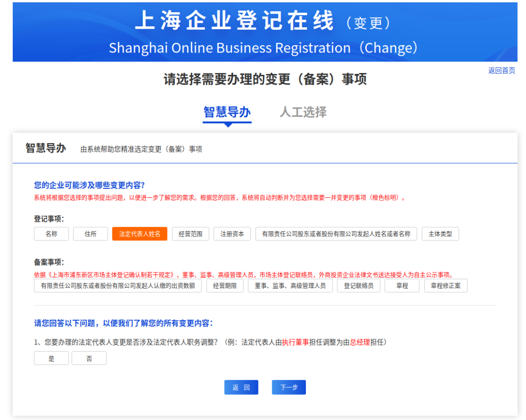Select the 章程修正案 filing item
Image resolution: width=526 pixels, height=420 pixels.
(446, 286)
